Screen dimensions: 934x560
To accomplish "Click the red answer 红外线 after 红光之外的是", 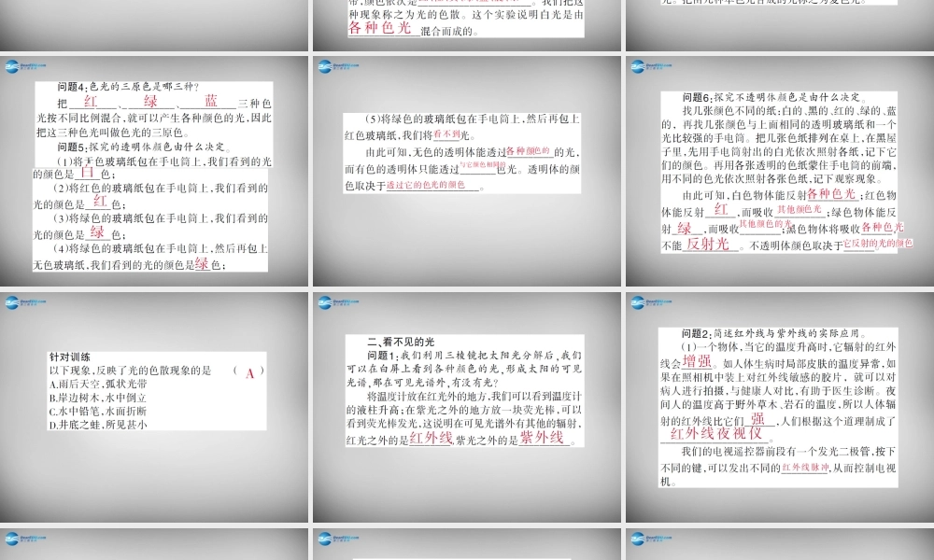I will 432,439.
